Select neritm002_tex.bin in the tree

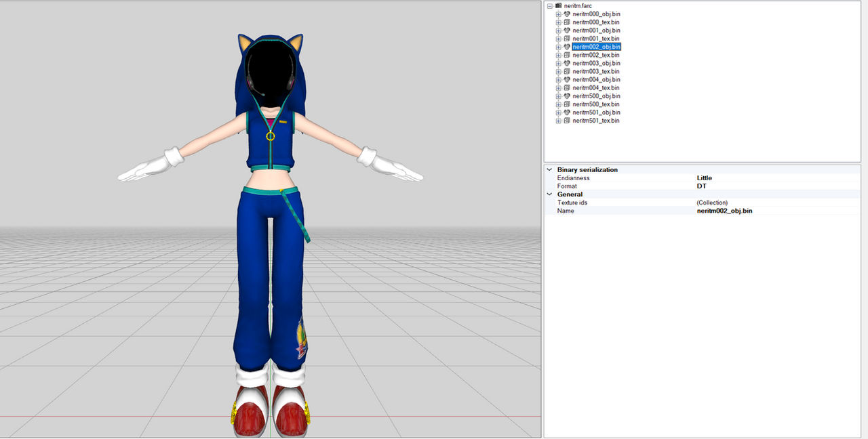(595, 55)
